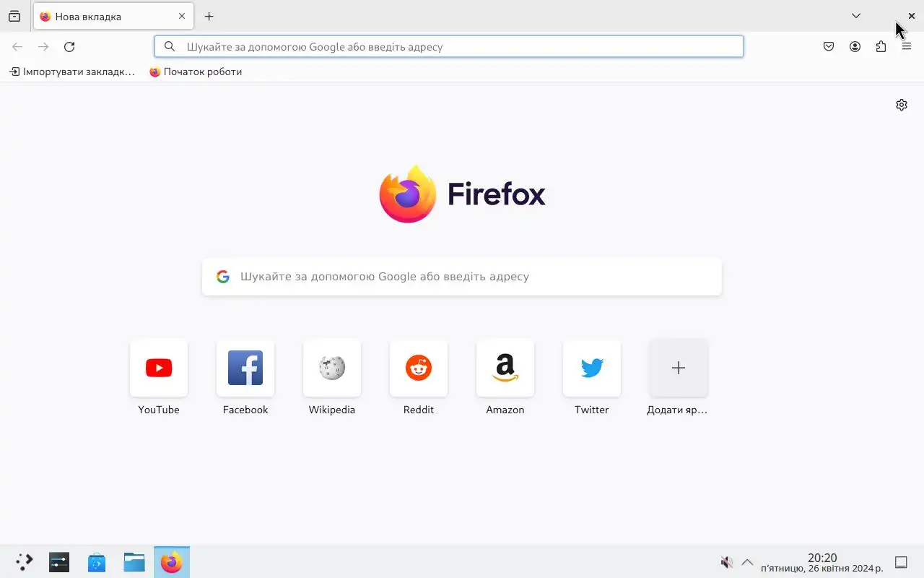Viewport: 924px width, 578px height.
Task: Go forward with the forward arrow
Action: (x=43, y=47)
